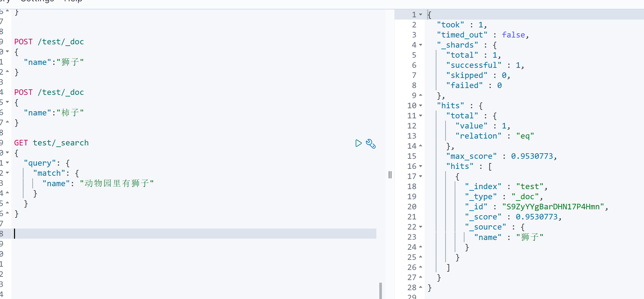The height and width of the screenshot is (299, 644).
Task: Click the fold-end arrow at response line 9
Action: point(420,95)
